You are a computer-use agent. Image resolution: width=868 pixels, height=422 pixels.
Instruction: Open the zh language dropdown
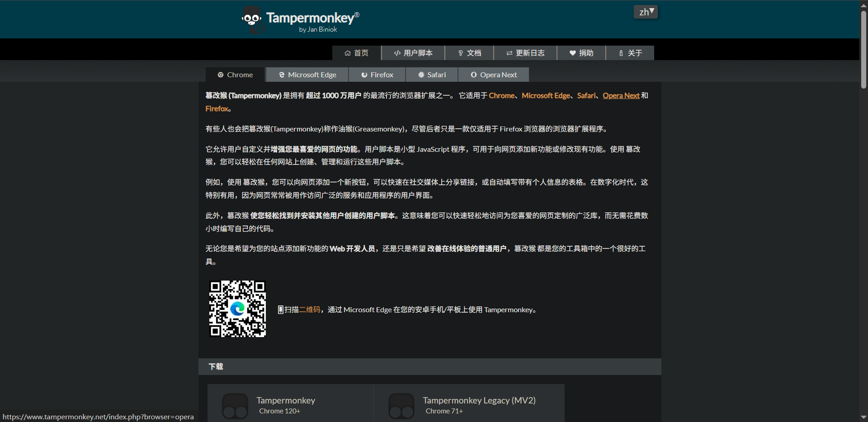point(646,12)
